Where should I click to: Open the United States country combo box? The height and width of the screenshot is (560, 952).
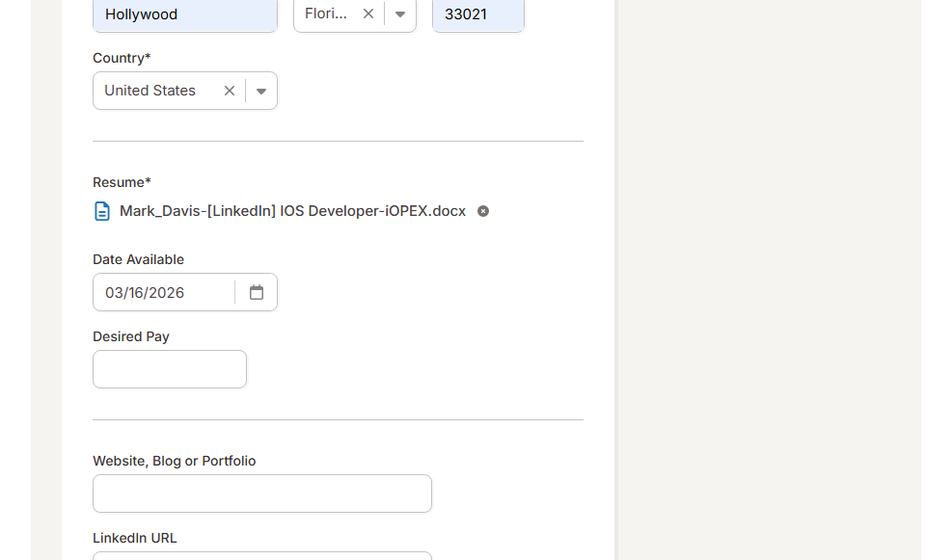pos(154,91)
